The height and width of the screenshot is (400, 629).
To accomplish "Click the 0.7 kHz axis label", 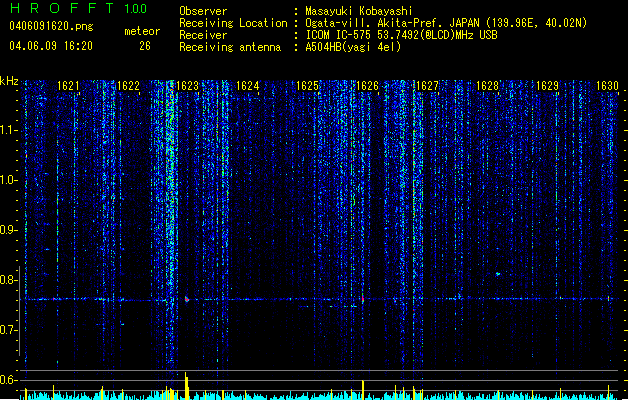I will [x=9, y=330].
